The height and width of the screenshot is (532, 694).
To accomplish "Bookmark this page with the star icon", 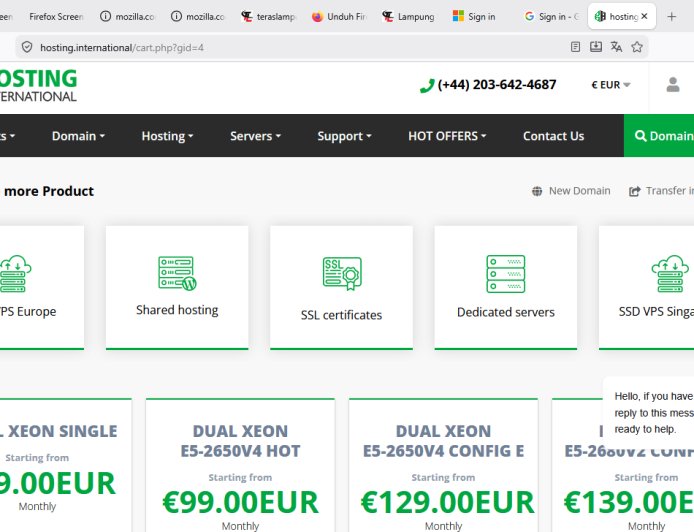I will [637, 47].
